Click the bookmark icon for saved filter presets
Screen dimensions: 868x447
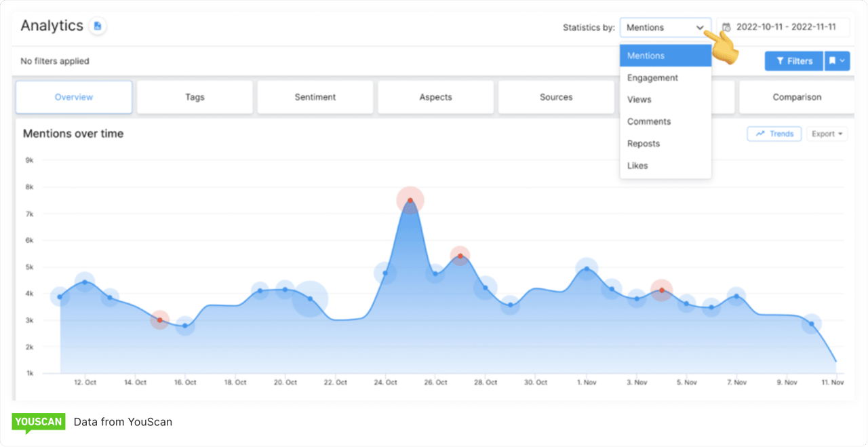coord(832,60)
